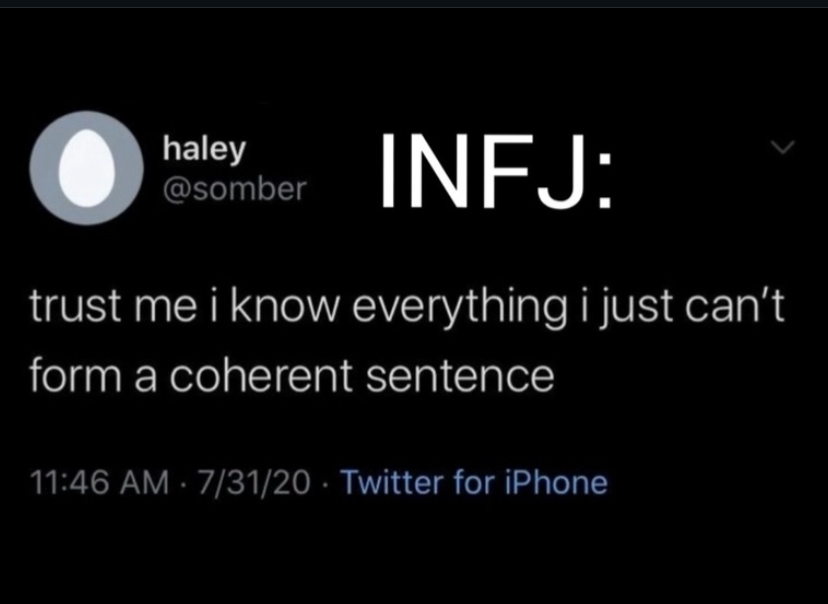Screen dimensions: 828x604
Task: Click the Twitter for iPhone source link
Action: (x=474, y=483)
